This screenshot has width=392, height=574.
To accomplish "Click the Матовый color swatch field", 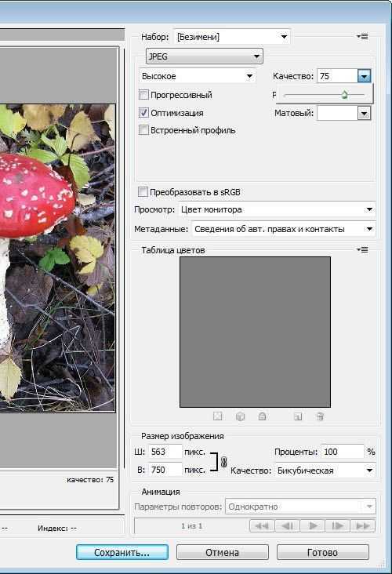I will (337, 113).
